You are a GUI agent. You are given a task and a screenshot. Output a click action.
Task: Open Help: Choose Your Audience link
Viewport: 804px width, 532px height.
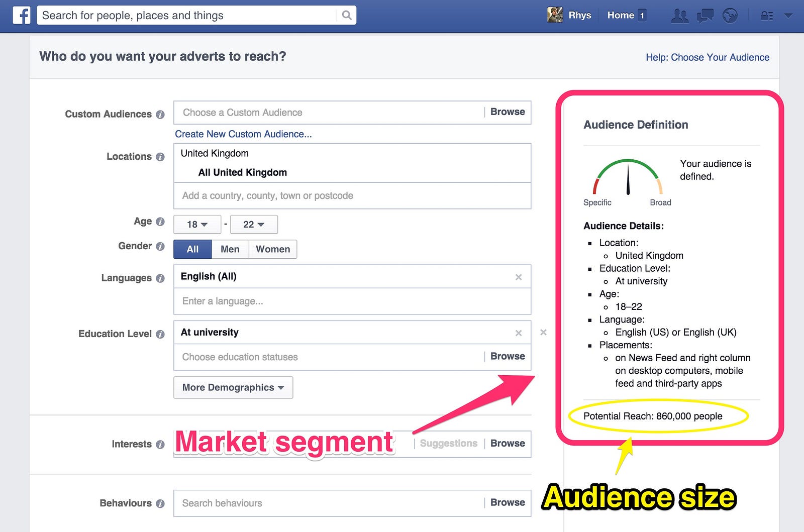(708, 57)
